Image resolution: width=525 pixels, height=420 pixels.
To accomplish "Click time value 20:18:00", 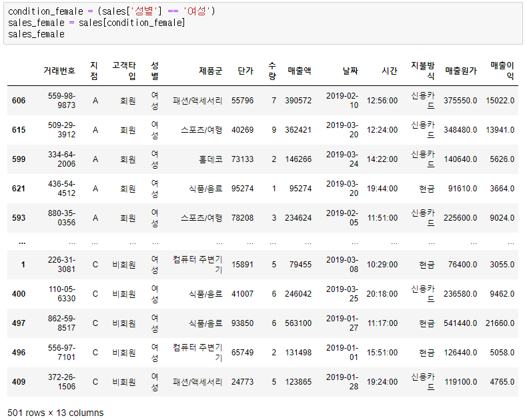I will click(x=382, y=294).
